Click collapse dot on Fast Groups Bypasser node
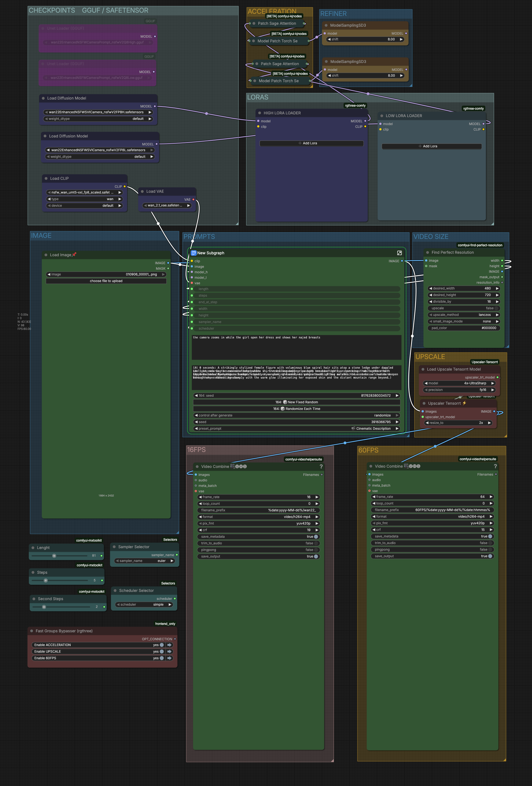Image resolution: width=532 pixels, height=786 pixels. click(x=32, y=631)
